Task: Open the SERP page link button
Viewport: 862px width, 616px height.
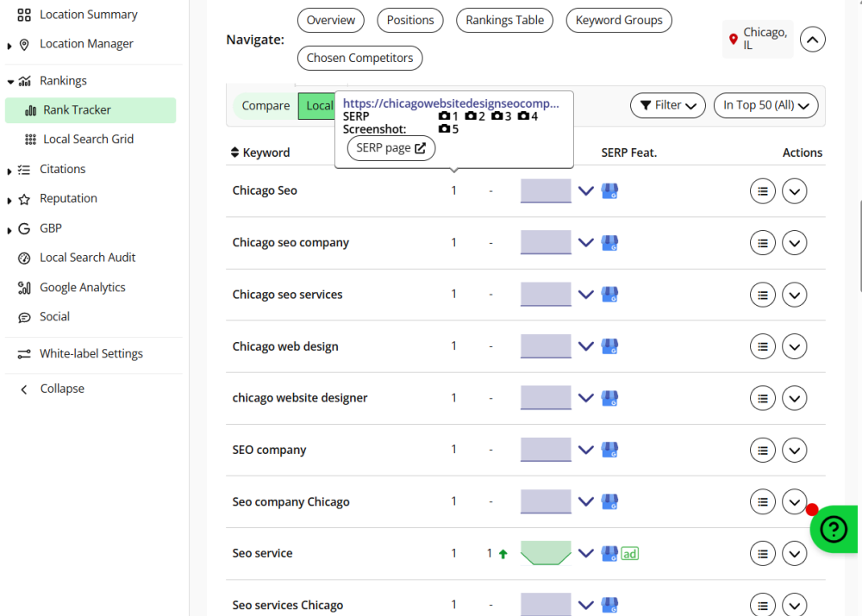Action: (x=390, y=147)
